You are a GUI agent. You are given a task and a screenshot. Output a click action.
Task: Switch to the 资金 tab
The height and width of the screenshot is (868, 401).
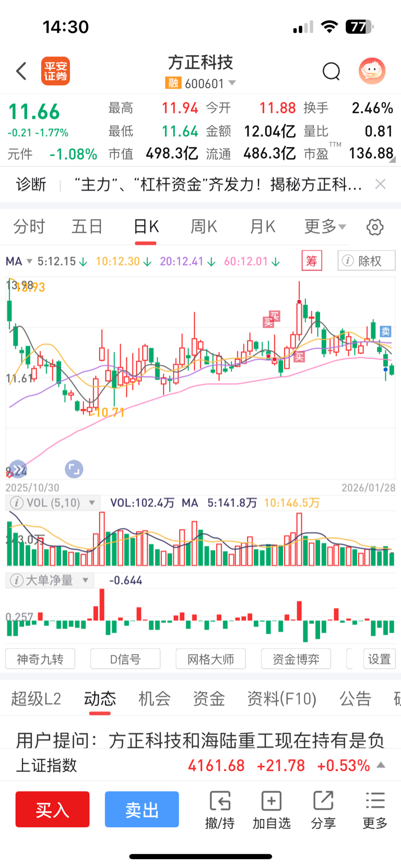(x=209, y=698)
